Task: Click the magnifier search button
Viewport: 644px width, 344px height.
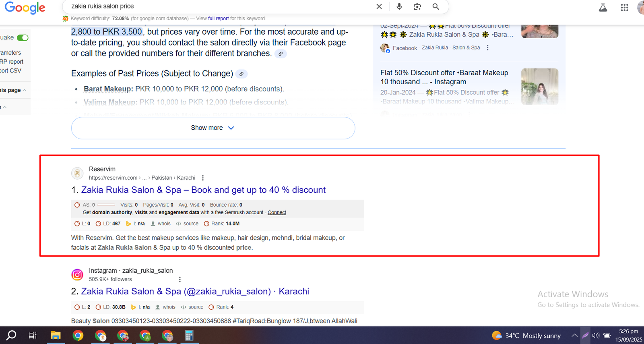Action: coord(436,6)
